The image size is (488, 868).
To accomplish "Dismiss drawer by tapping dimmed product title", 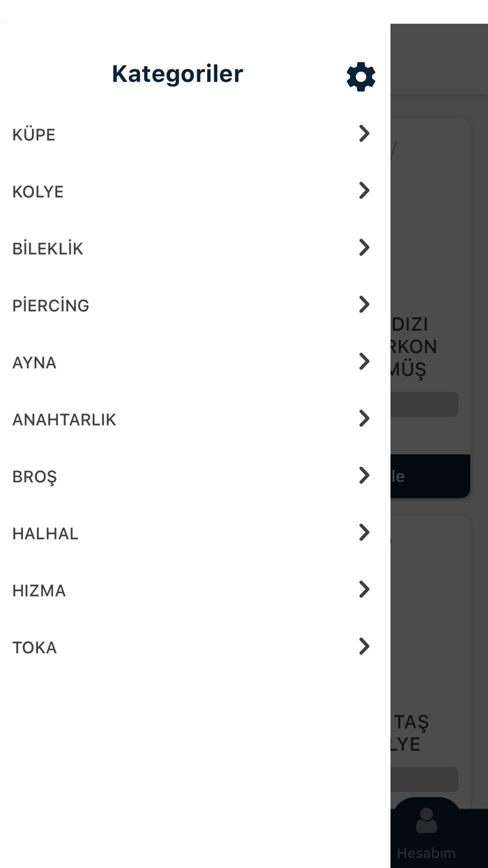I will pos(416,347).
